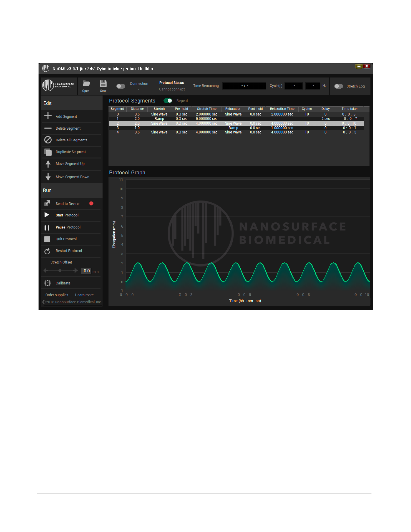Click the Move Segment Up label
This screenshot has height=532, width=411.
coord(70,164)
